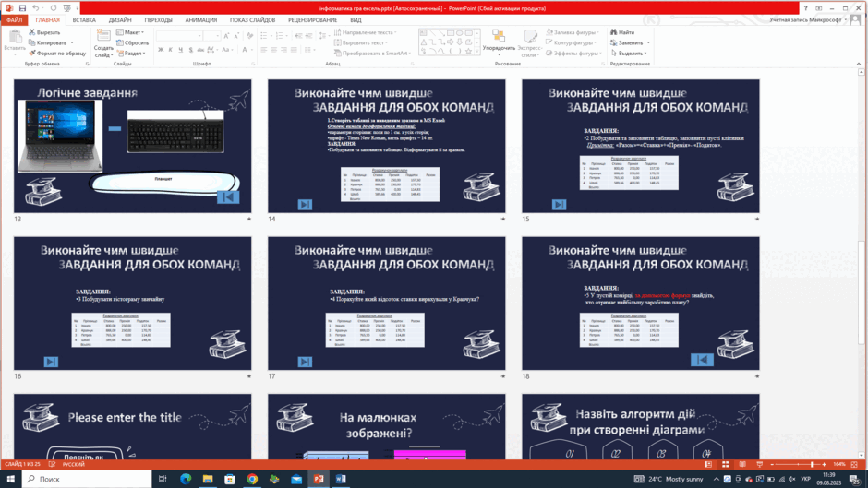The height and width of the screenshot is (488, 868).
Task: Open Направление текста dropdown
Action: coord(366,32)
